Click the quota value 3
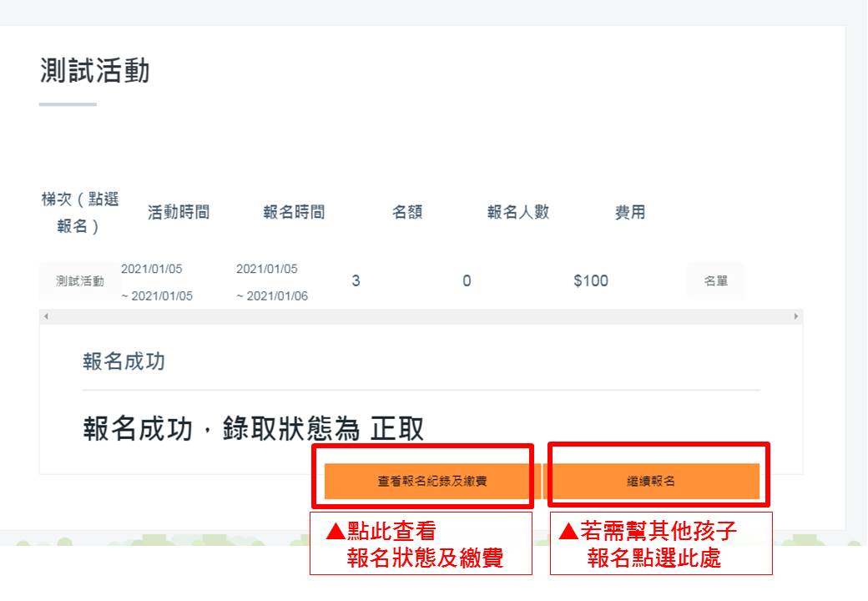 (356, 281)
